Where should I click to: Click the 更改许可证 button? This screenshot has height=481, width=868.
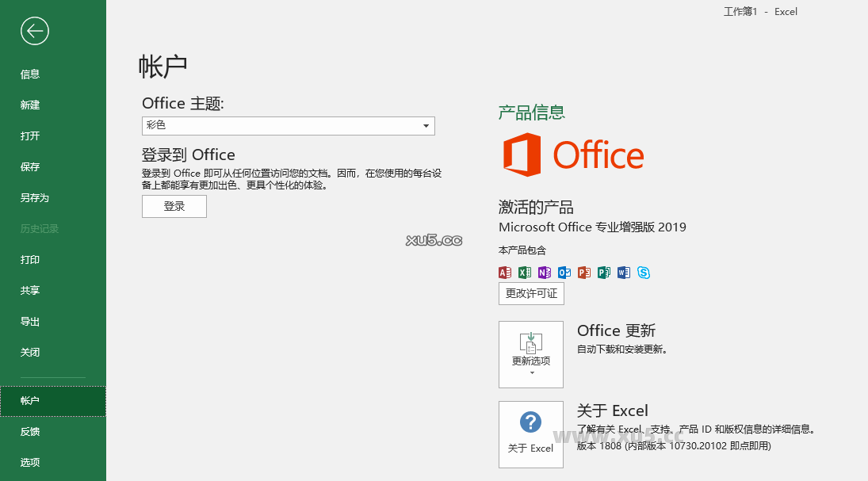click(x=530, y=293)
